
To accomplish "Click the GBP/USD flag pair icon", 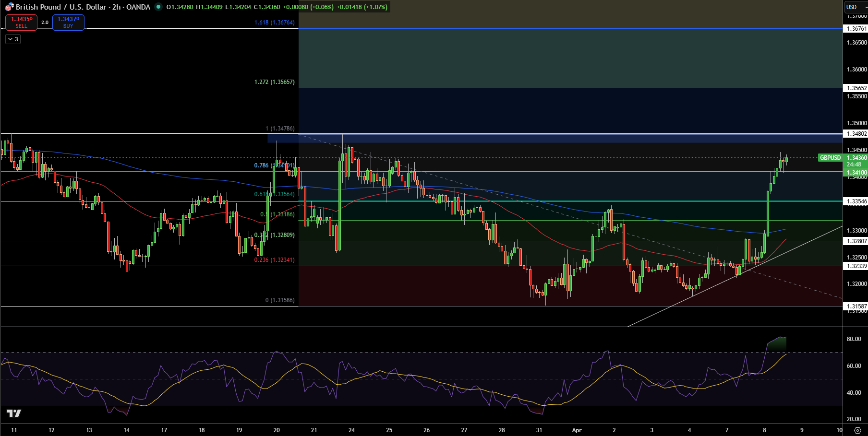I will (9, 7).
